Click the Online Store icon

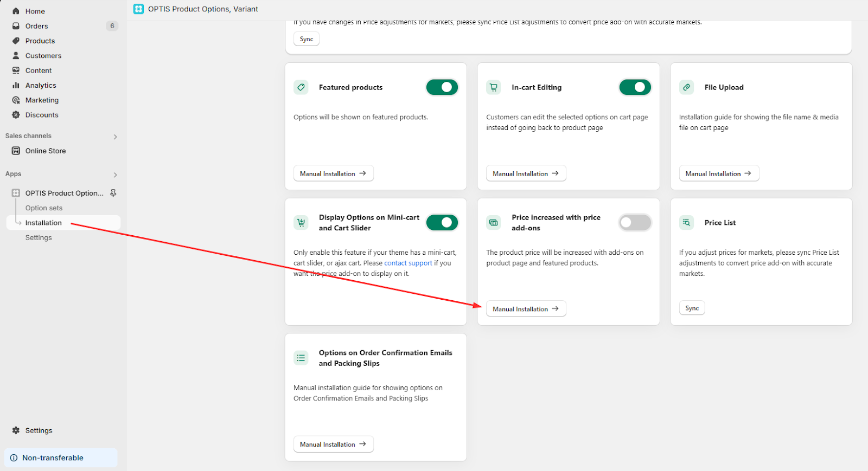coord(16,151)
